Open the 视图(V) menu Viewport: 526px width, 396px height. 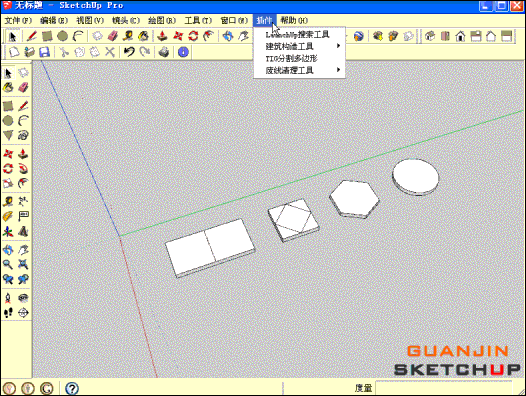(x=90, y=20)
